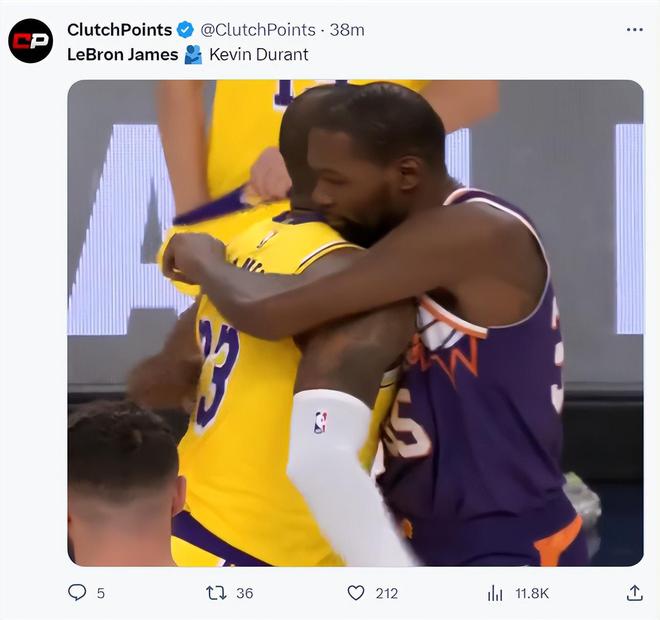This screenshot has height=620, width=660.
Task: Click the share upload icon
Action: [x=634, y=593]
